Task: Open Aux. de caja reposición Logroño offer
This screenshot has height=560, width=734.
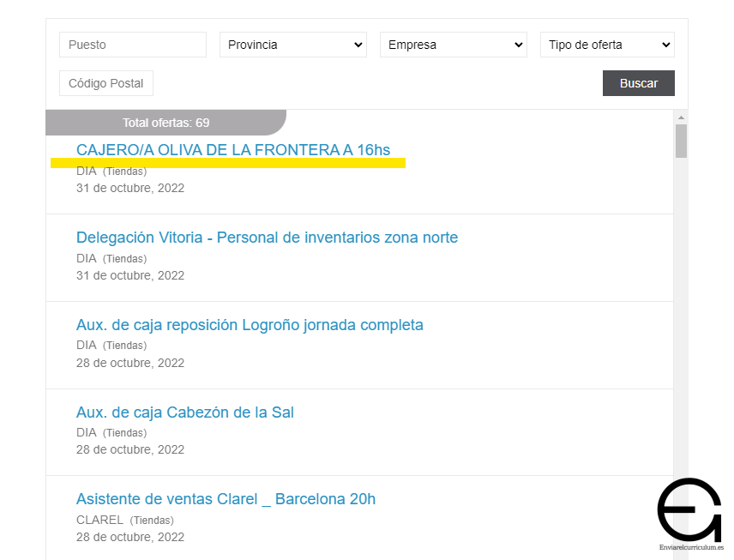Action: pos(250,325)
